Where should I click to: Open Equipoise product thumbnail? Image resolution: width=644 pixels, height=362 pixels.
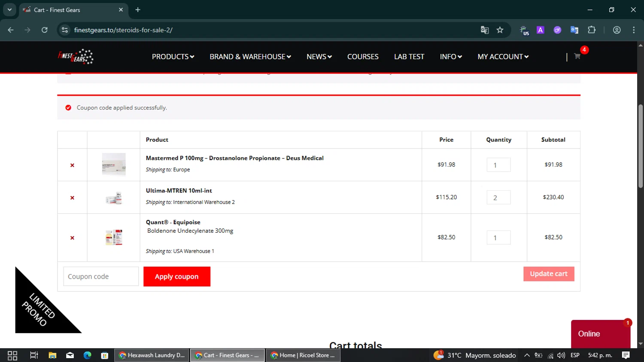pos(114,237)
